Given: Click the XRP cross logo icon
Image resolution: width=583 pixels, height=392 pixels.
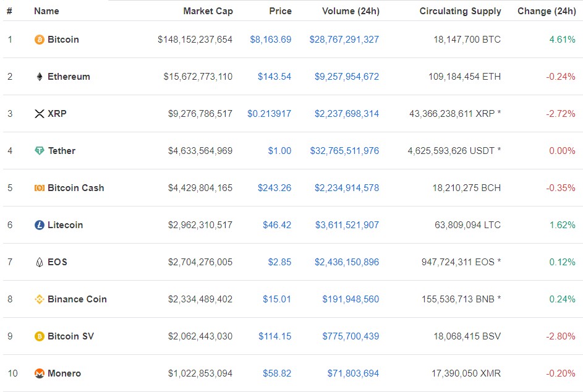Looking at the screenshot, I should tap(40, 114).
